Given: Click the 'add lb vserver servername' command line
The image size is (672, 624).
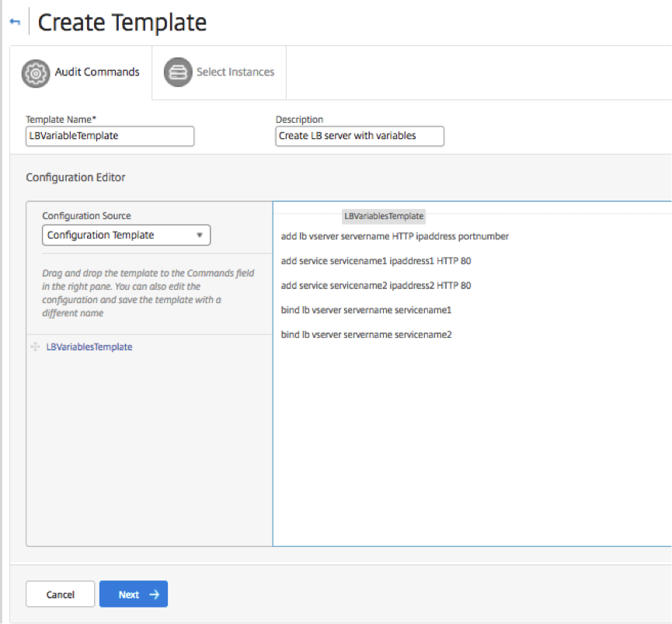Looking at the screenshot, I should click(x=395, y=236).
